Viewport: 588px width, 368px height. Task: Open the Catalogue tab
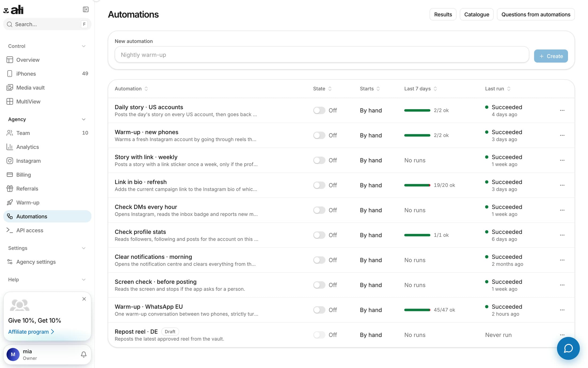point(477,14)
